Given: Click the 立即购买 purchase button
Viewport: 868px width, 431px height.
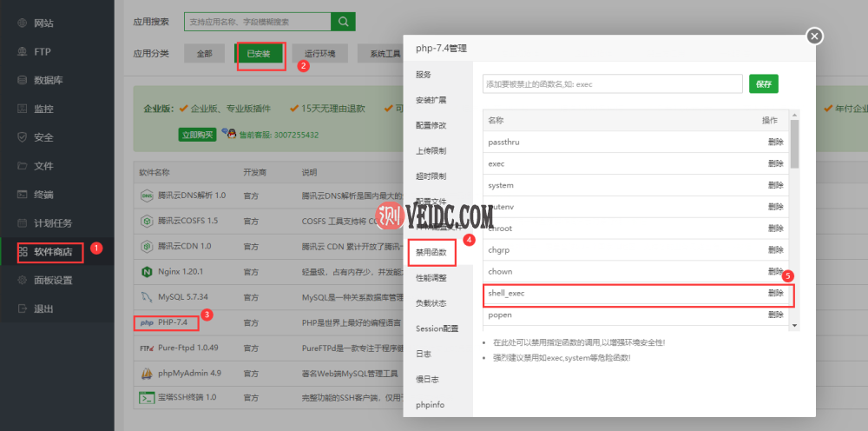Looking at the screenshot, I should pos(197,135).
